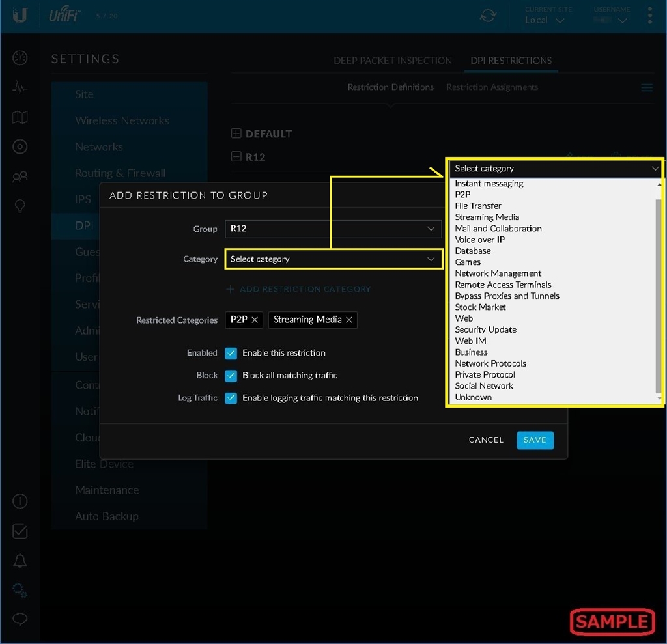This screenshot has height=644, width=667.
Task: Switch to Deep Packet Inspection tab
Action: pos(392,61)
